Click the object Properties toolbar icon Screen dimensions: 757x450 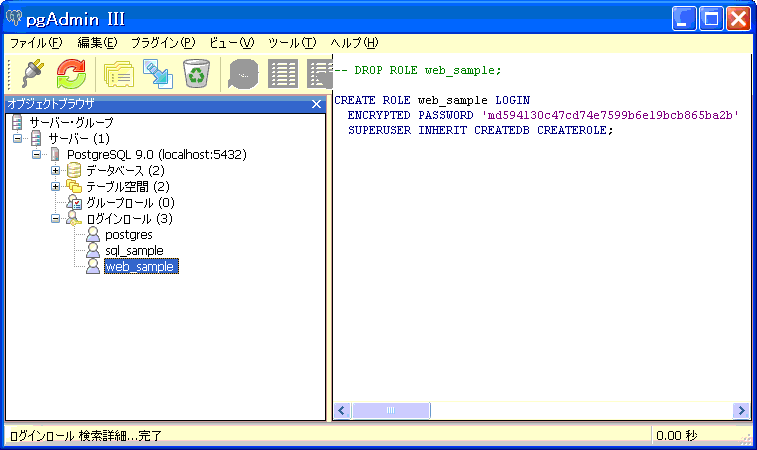(x=119, y=75)
